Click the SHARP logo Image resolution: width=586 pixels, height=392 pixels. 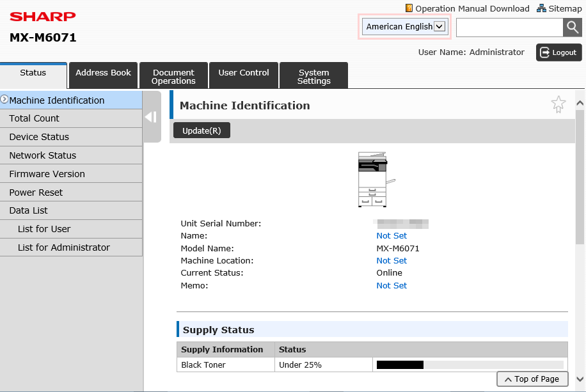click(x=43, y=17)
